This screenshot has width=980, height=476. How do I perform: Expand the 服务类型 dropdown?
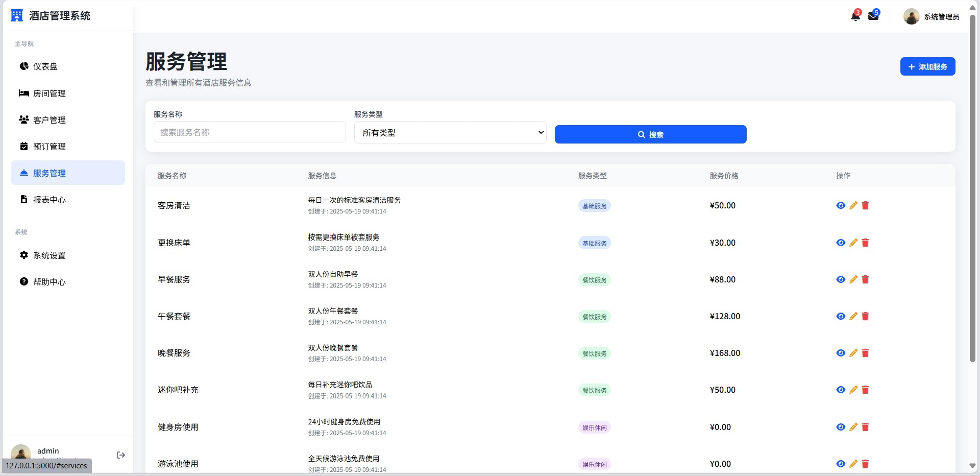click(x=450, y=133)
